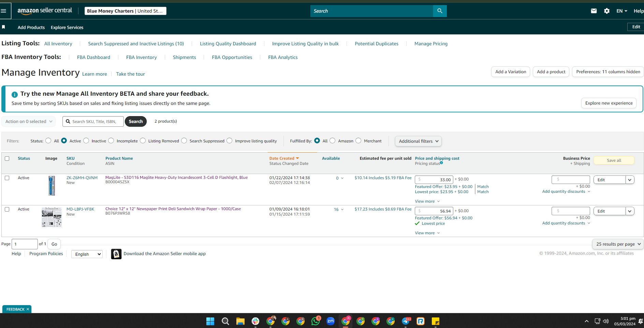Expand the Action on 0 selected dropdown
This screenshot has height=328, width=644.
tap(29, 121)
